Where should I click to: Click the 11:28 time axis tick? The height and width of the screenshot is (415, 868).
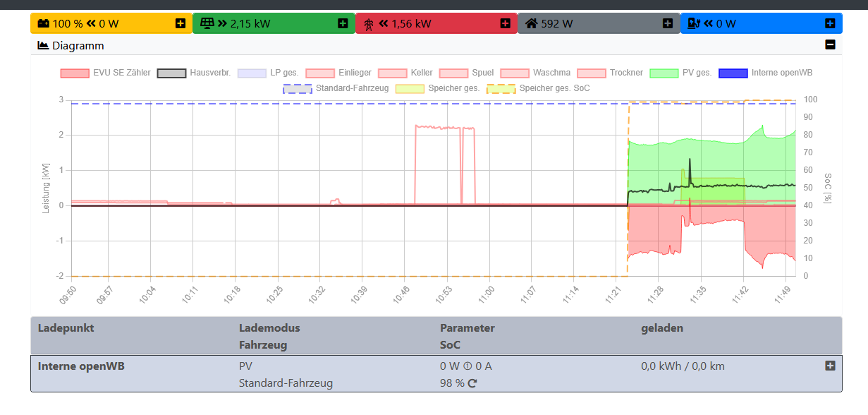pyautogui.click(x=655, y=294)
